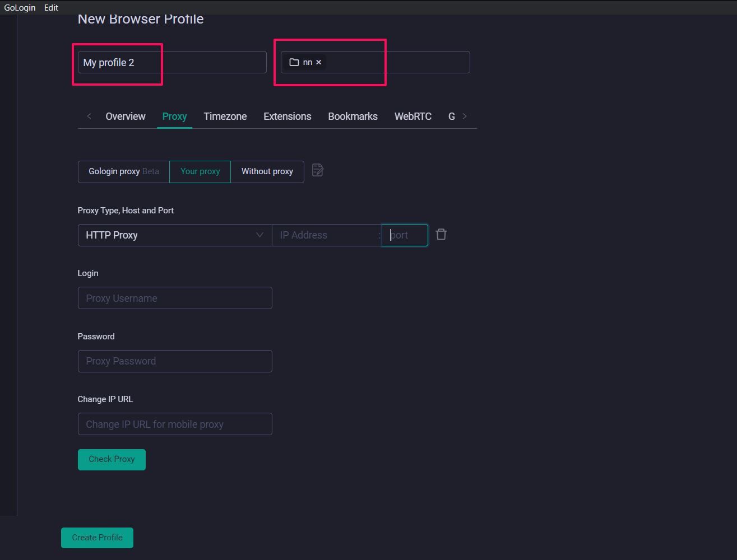Click the Proxy Username field
The height and width of the screenshot is (560, 737).
pos(175,298)
